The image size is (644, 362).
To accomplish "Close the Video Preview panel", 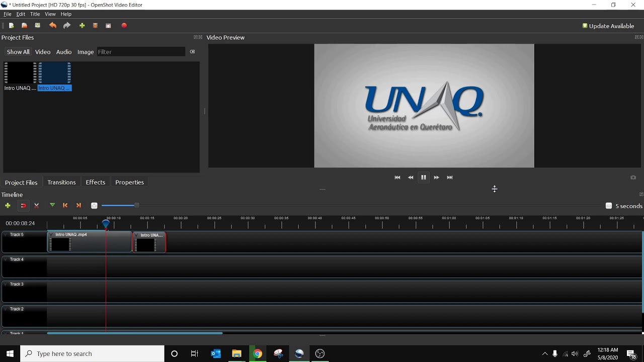I will click(x=641, y=37).
